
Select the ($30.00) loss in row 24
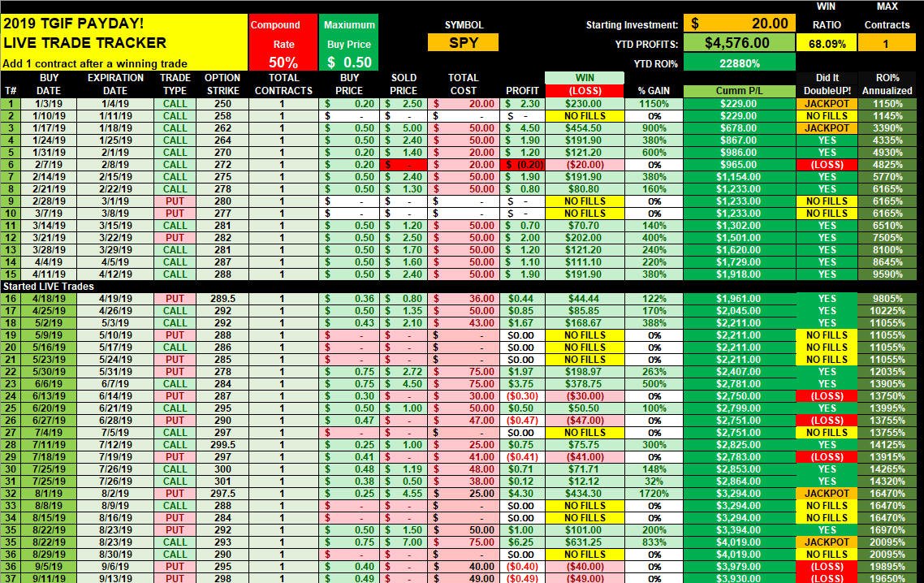[585, 396]
